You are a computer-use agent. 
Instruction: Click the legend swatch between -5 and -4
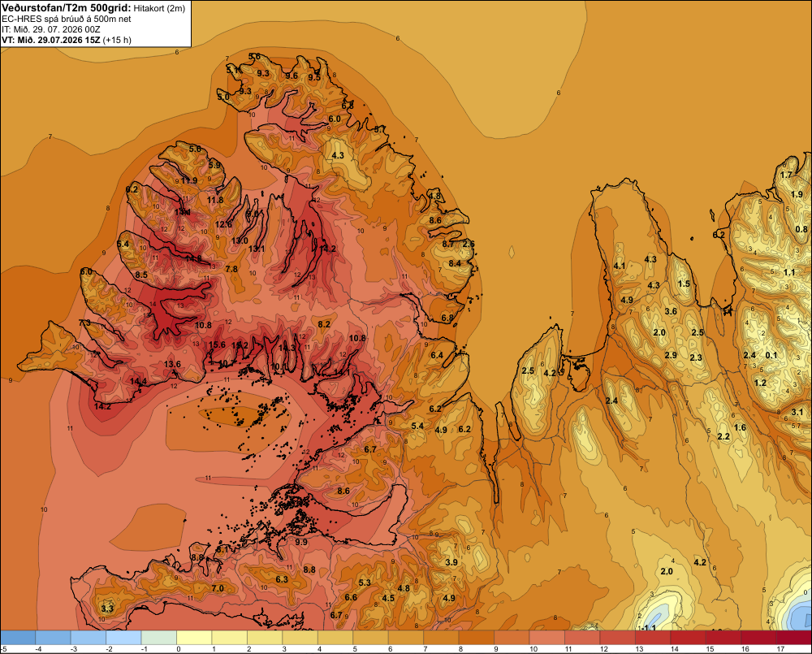click(x=18, y=638)
